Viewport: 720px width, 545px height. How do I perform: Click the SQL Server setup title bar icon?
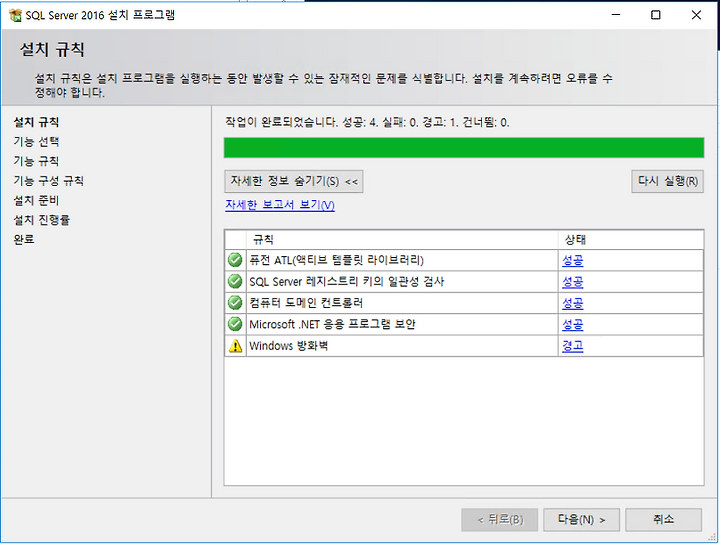coord(15,15)
